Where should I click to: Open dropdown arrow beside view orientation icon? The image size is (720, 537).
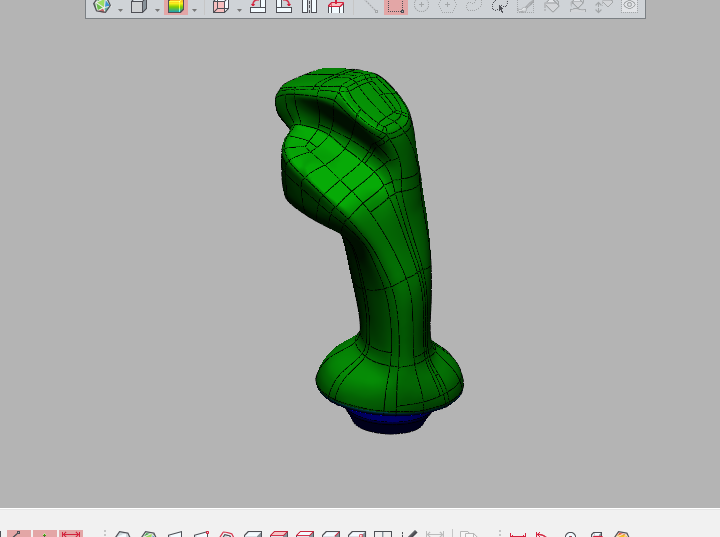coord(120,9)
